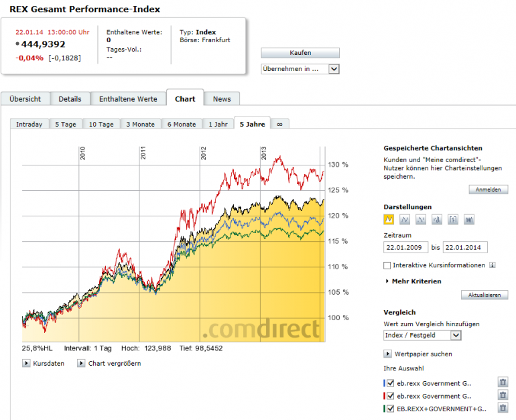Click arrow icon beside Wertpapier suchen
Viewport: 516px width, 420px height.
[387, 354]
